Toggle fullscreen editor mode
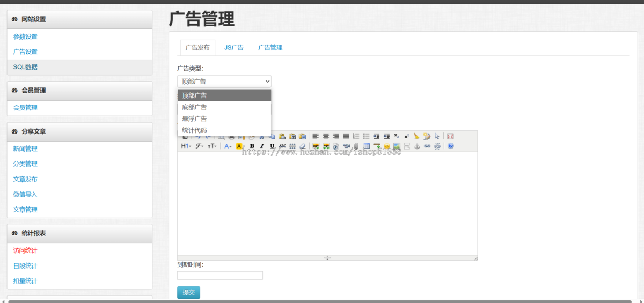 point(451,136)
